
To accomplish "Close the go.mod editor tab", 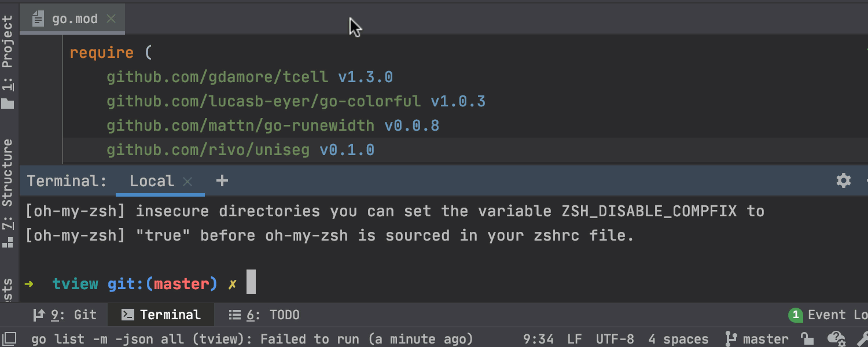I will point(111,19).
